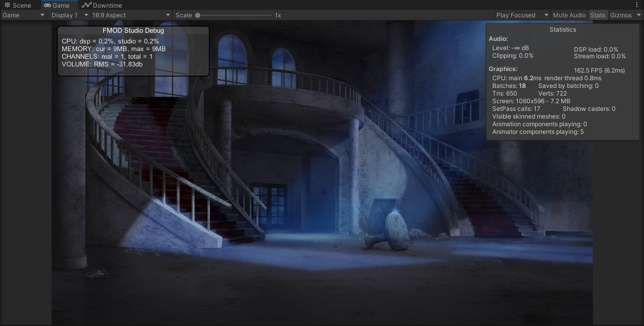Viewport: 644px width, 326px height.
Task: Click the 'Screen: 1060x596 - 7.2 MB' line
Action: pos(531,101)
